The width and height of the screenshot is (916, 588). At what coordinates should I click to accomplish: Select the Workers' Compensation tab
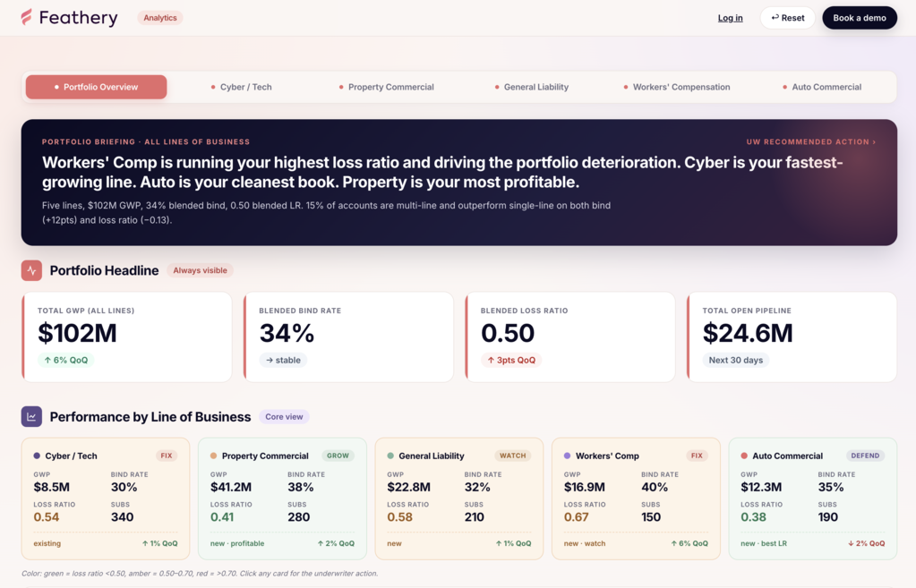point(677,87)
